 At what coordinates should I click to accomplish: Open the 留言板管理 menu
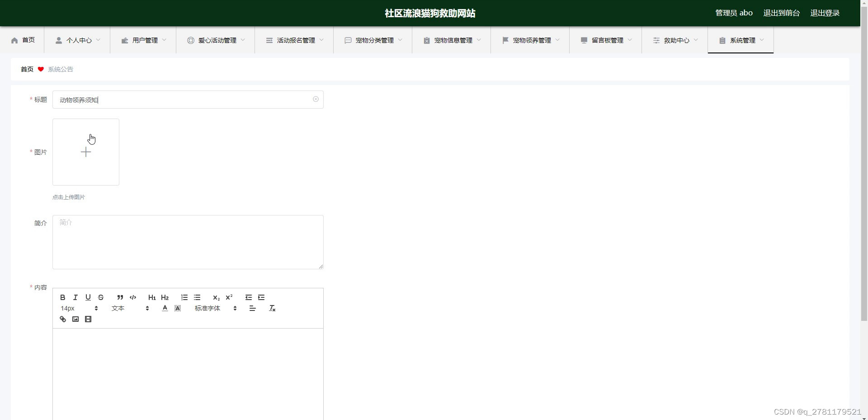(606, 40)
